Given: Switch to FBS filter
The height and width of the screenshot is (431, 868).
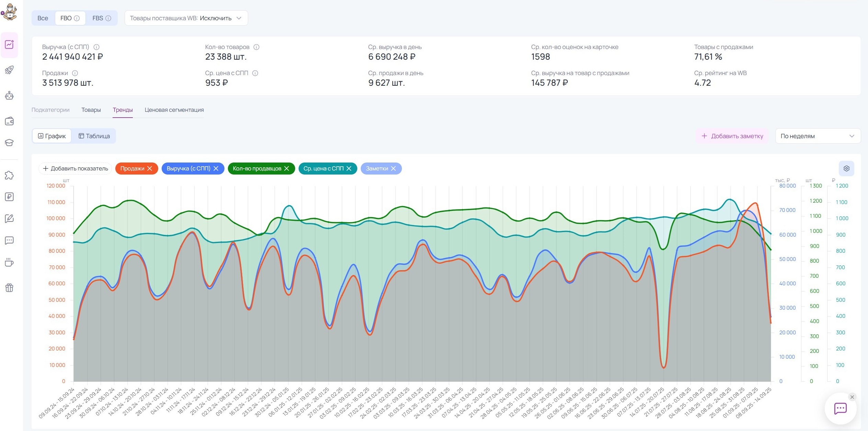Looking at the screenshot, I should click(101, 18).
